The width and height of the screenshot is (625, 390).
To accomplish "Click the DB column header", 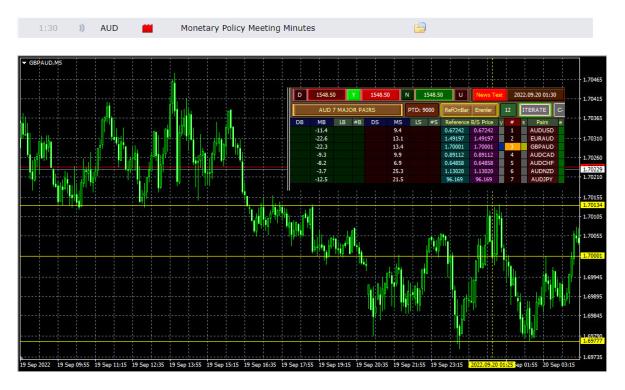I will (x=300, y=122).
